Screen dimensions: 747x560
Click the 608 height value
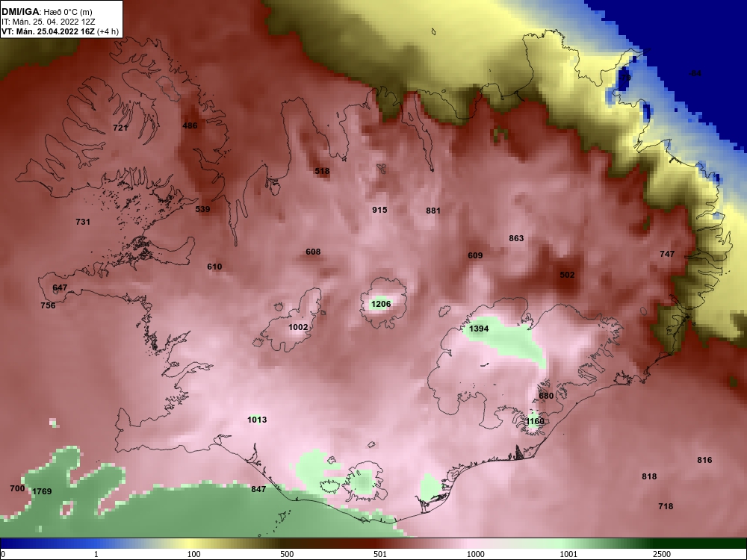[x=313, y=252]
